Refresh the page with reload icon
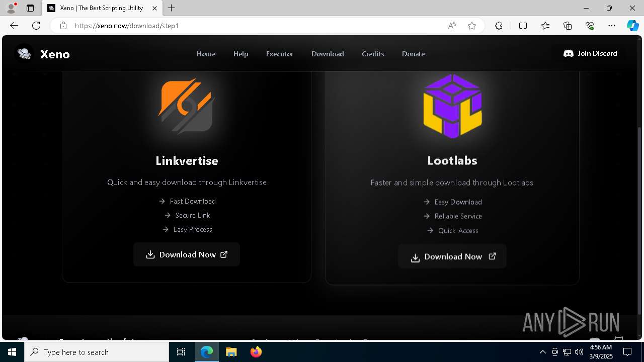 click(36, 26)
